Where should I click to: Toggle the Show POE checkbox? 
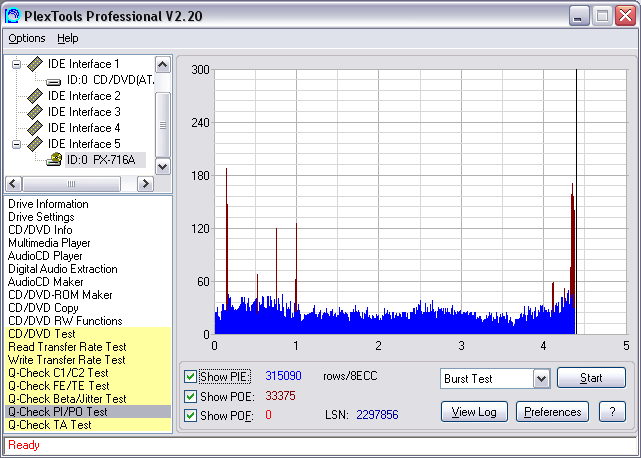(x=190, y=396)
